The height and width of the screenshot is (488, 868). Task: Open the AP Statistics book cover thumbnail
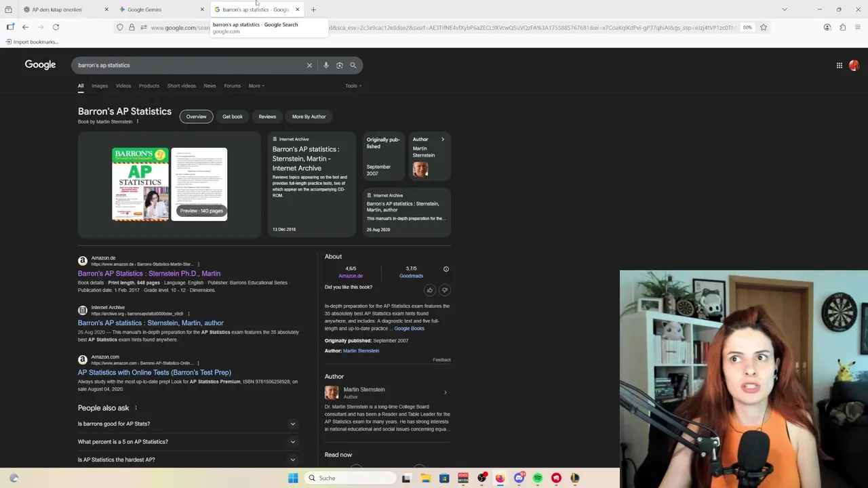point(140,184)
